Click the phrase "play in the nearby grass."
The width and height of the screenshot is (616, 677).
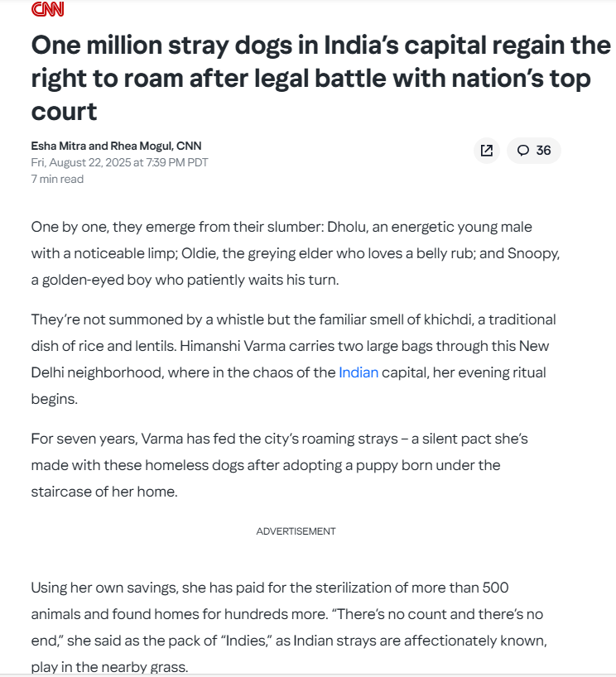point(110,667)
